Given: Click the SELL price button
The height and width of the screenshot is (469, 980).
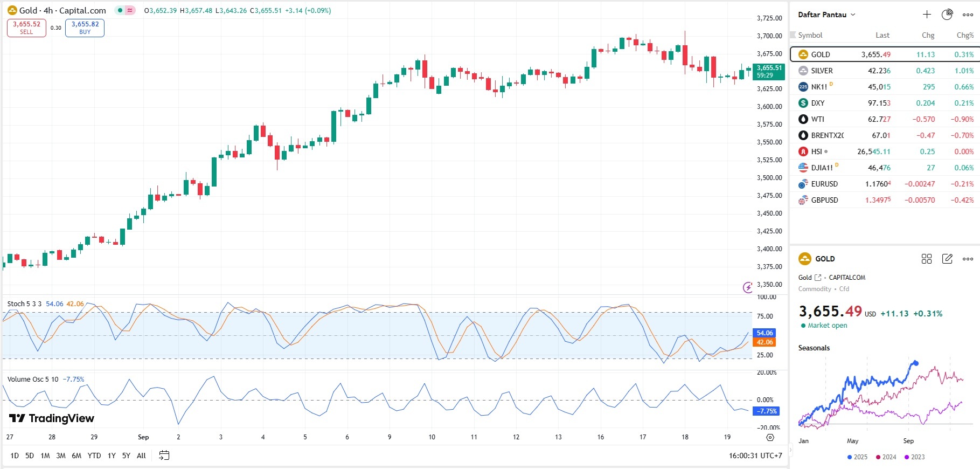Looking at the screenshot, I should tap(26, 27).
